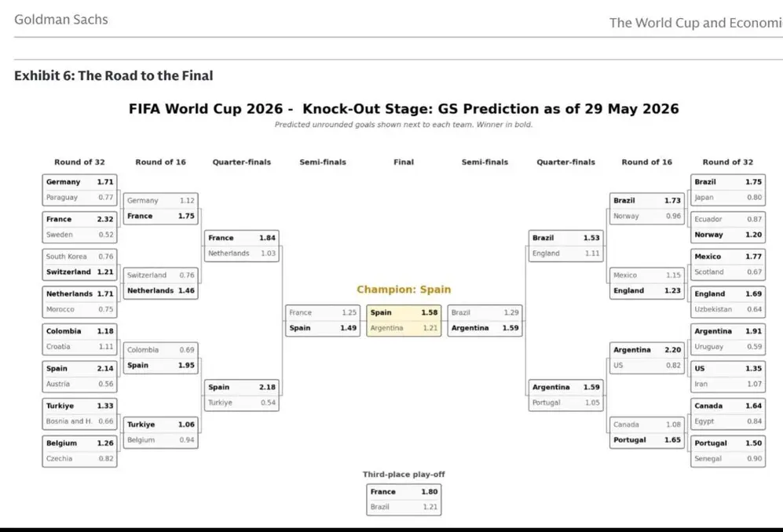Select the Argentina vs US Round of 16 box
This screenshot has width=783, height=532.
pos(646,358)
